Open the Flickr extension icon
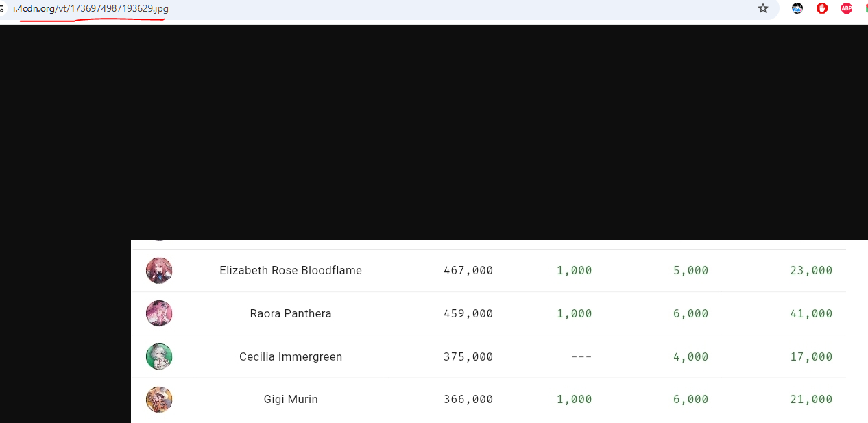Screen dimensions: 868x423 (797, 8)
